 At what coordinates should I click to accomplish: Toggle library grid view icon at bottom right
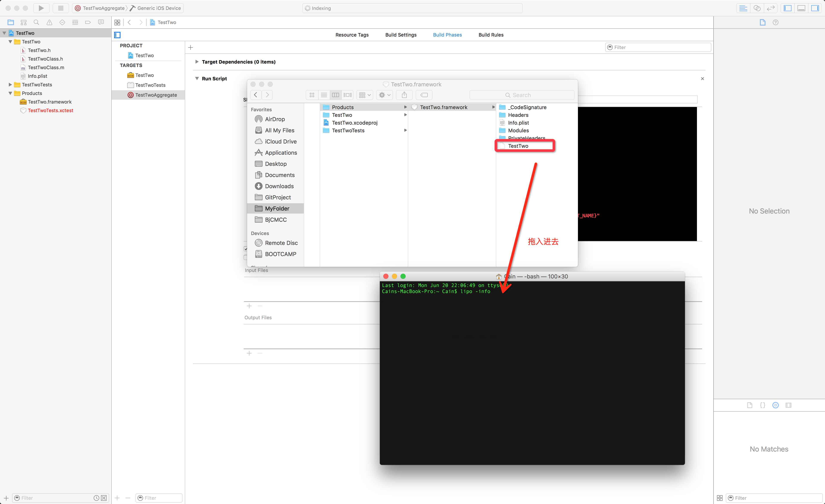720,498
